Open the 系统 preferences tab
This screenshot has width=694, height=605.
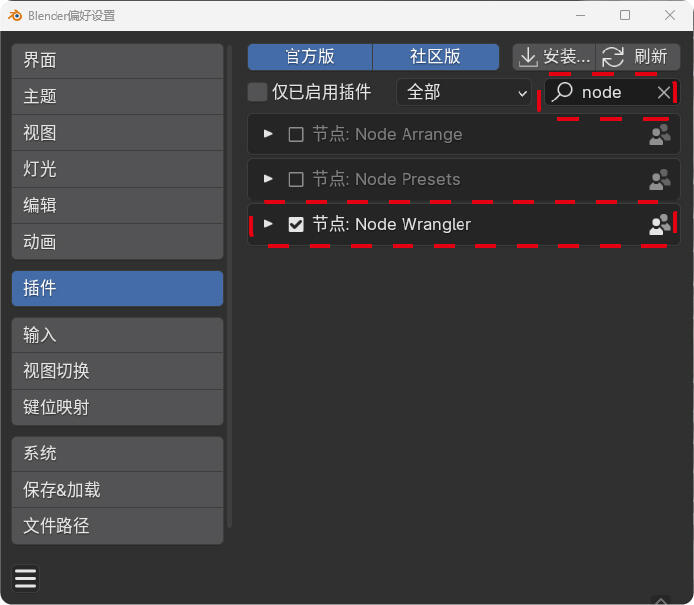(x=117, y=454)
